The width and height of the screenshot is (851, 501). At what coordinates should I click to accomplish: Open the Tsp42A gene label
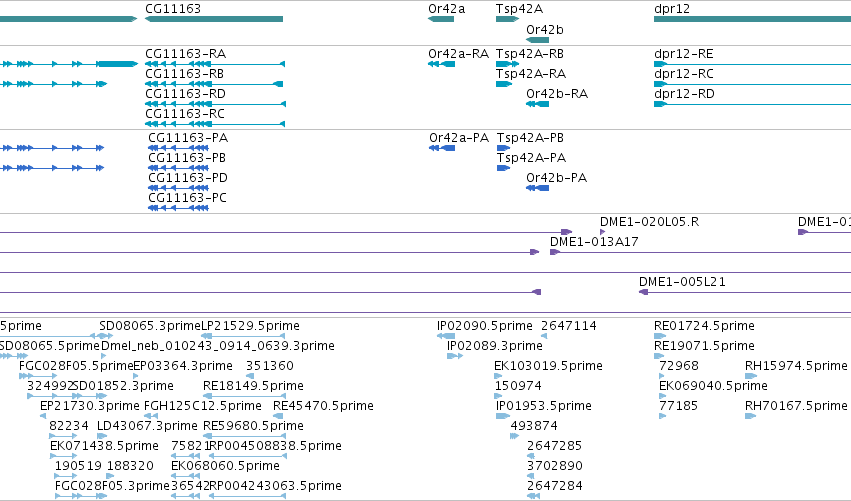519,9
